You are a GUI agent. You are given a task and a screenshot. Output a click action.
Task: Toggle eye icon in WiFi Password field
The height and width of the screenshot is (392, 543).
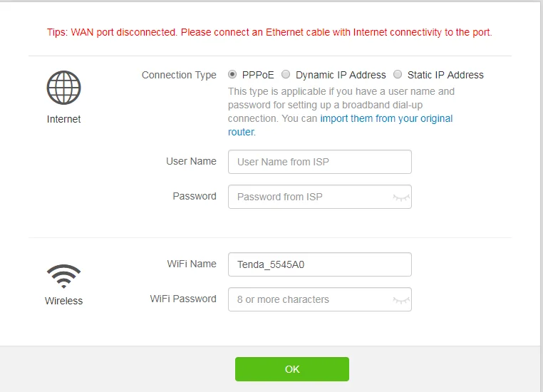tap(402, 300)
